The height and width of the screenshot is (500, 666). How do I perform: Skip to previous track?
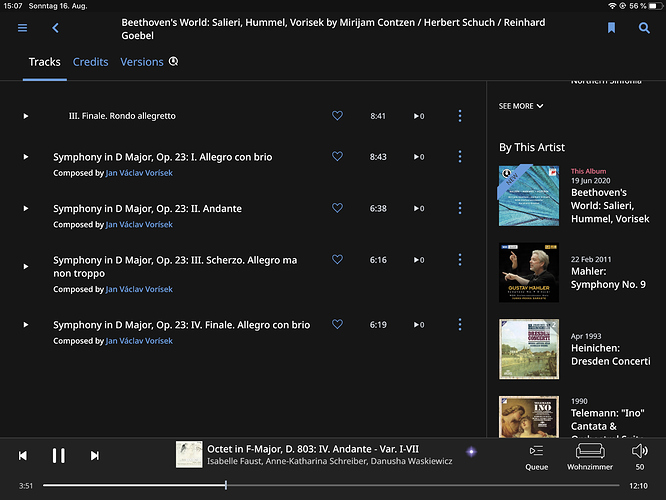(x=23, y=456)
